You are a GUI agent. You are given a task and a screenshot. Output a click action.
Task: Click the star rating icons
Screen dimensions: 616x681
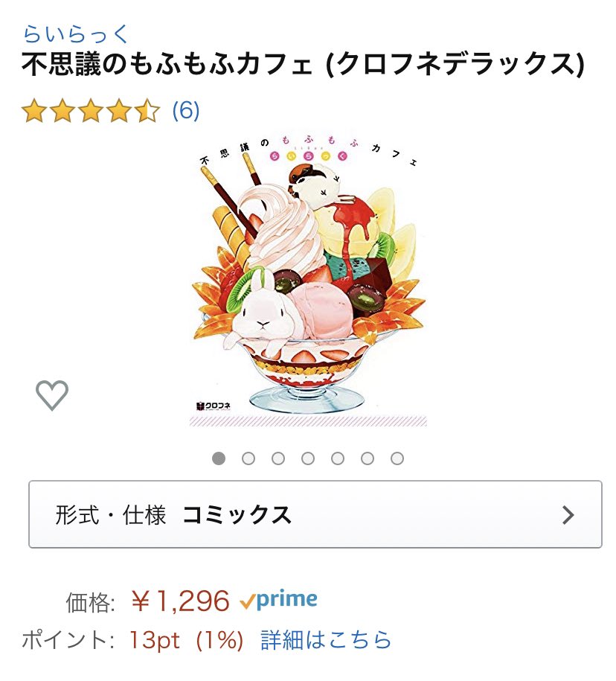coord(92,110)
